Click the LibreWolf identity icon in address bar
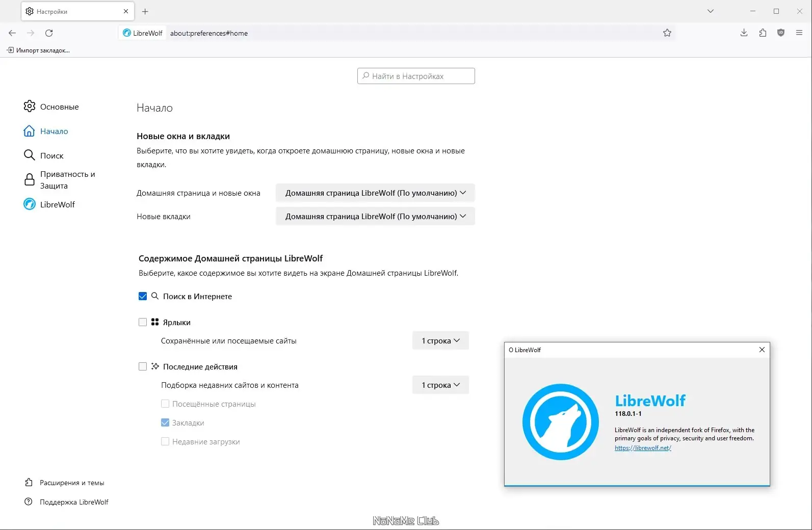812x530 pixels. point(143,33)
